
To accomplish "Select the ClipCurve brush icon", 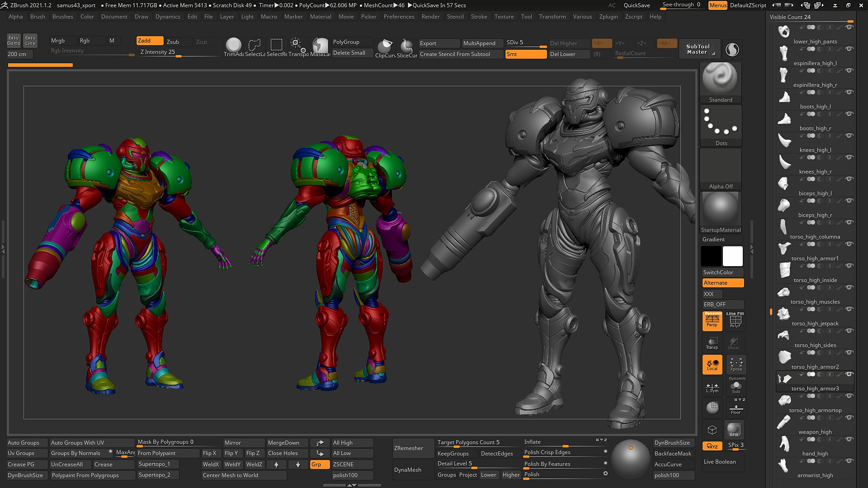I will coord(385,45).
